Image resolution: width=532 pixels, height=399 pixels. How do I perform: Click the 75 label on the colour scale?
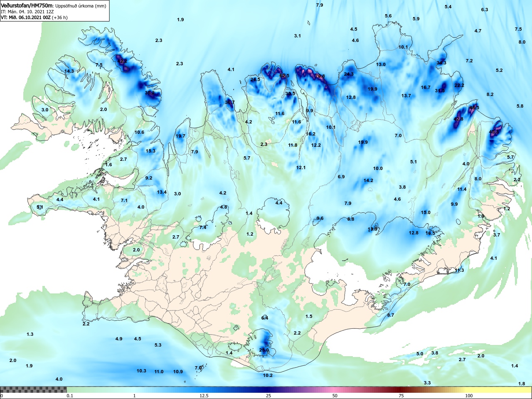pyautogui.click(x=401, y=396)
